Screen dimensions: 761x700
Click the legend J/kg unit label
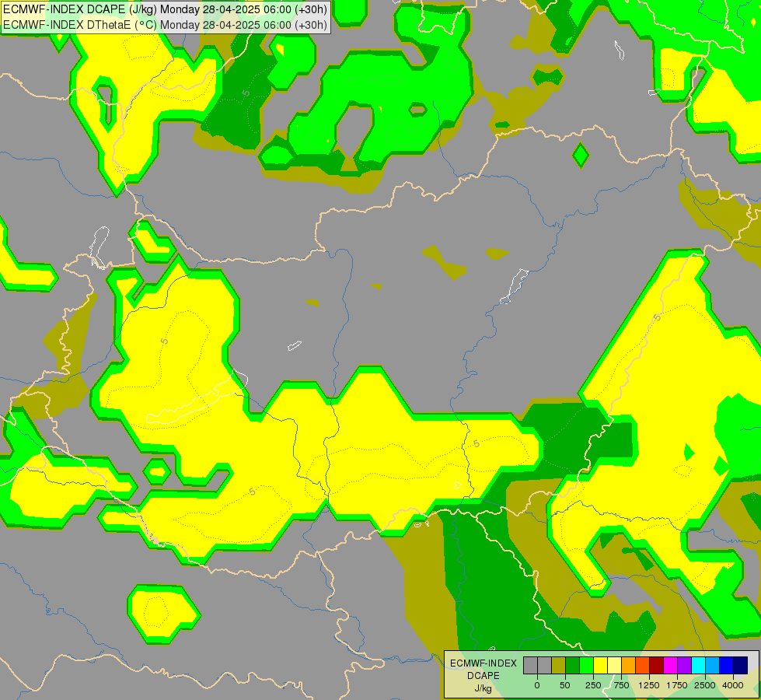483,688
